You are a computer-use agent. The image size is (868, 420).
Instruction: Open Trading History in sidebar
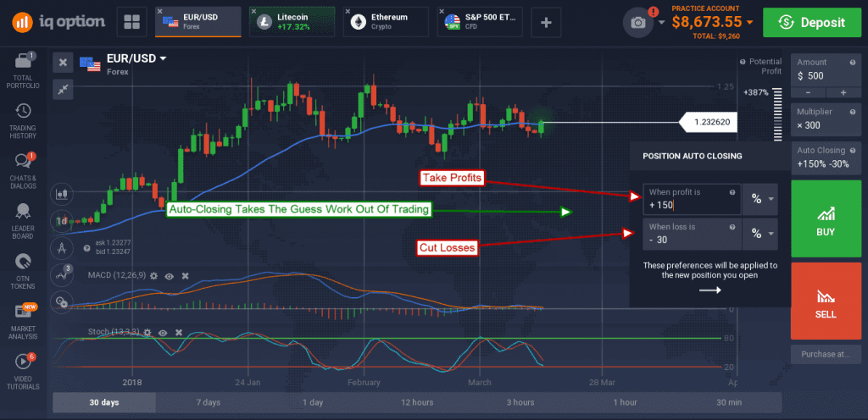point(24,121)
